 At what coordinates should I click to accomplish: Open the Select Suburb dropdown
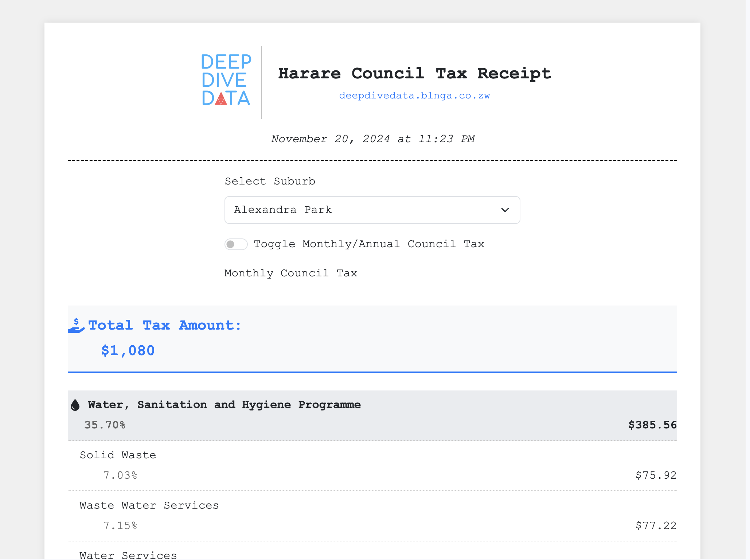(372, 210)
